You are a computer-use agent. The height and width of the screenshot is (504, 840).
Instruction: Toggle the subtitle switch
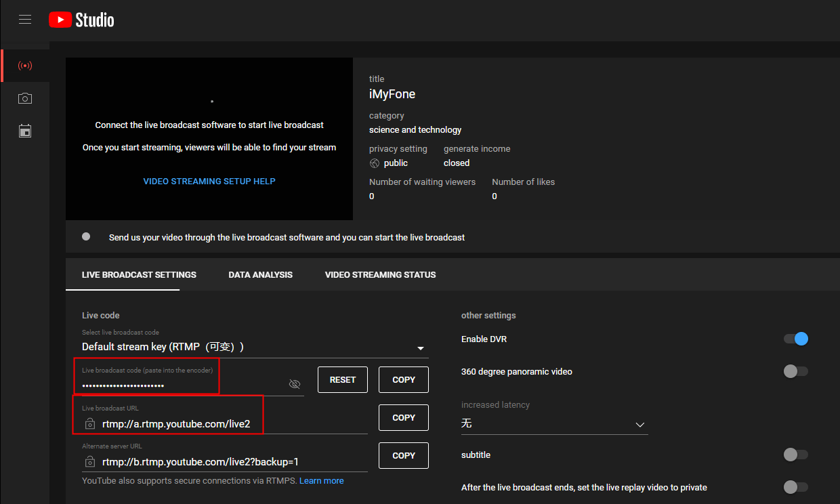pos(796,455)
